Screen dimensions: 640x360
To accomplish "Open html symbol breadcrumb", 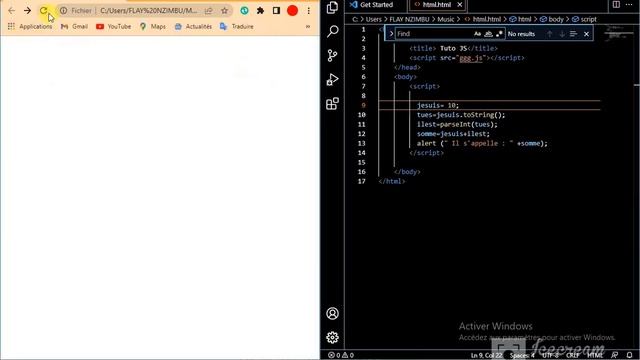I will 520,19.
